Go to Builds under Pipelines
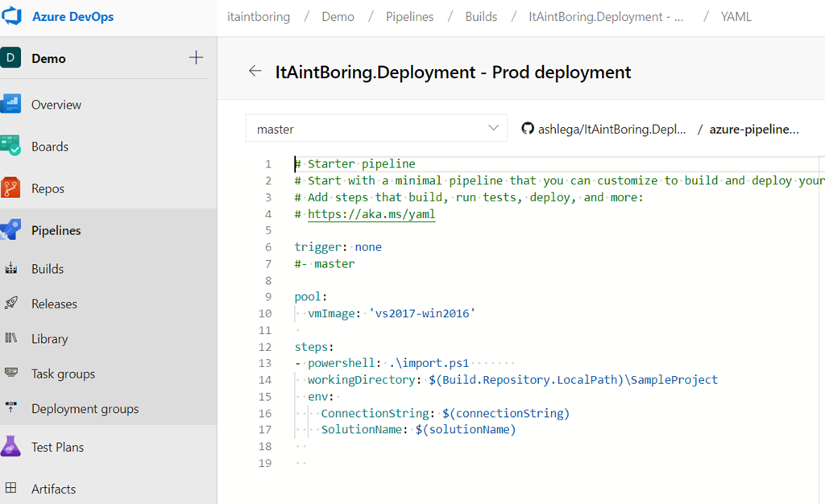This screenshot has width=825, height=504. click(x=48, y=269)
